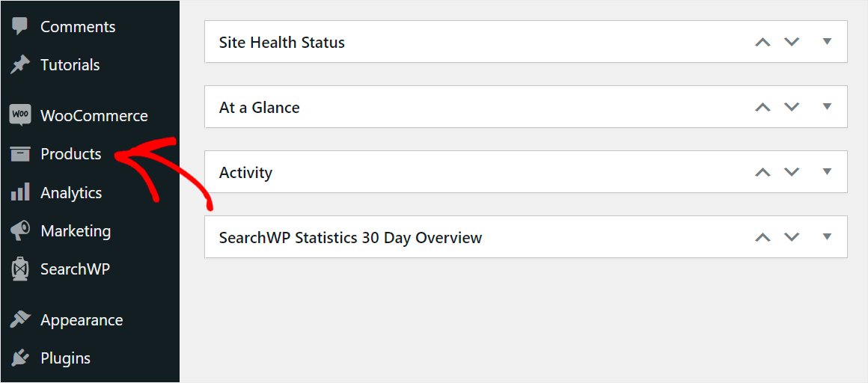Toggle the Activity panel triangle
This screenshot has height=383, width=868.
(x=827, y=172)
